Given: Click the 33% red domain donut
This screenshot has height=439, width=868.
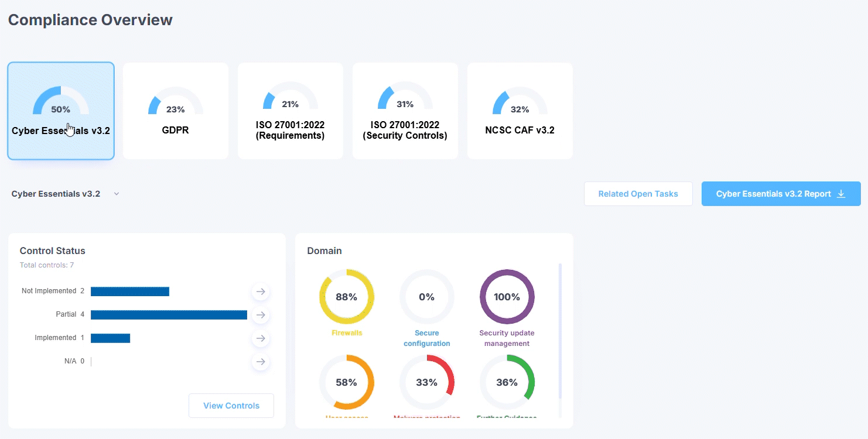Looking at the screenshot, I should (427, 382).
